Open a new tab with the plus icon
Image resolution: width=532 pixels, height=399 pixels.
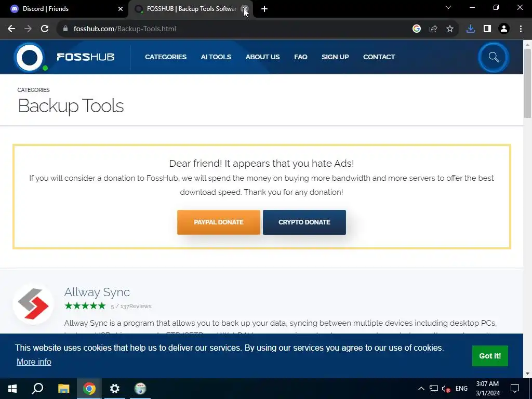tap(264, 9)
